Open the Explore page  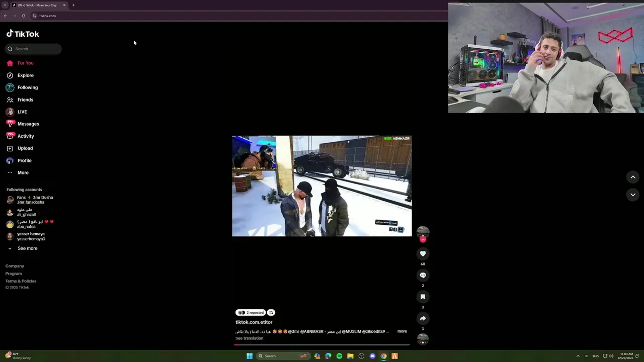click(20, 75)
